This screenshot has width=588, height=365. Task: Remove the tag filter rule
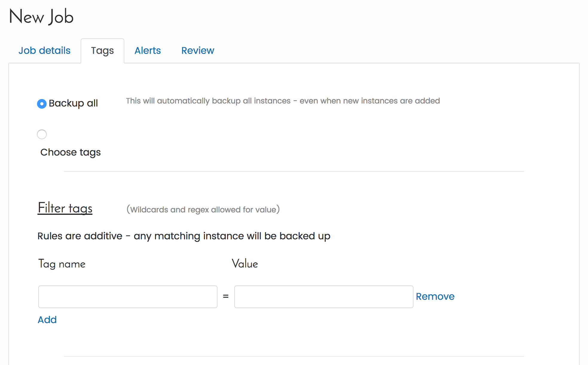coord(435,296)
